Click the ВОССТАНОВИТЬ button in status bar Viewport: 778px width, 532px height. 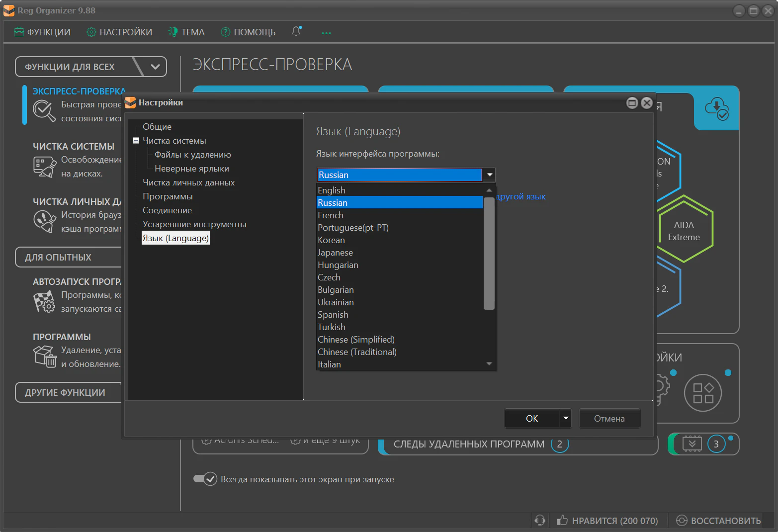click(719, 521)
